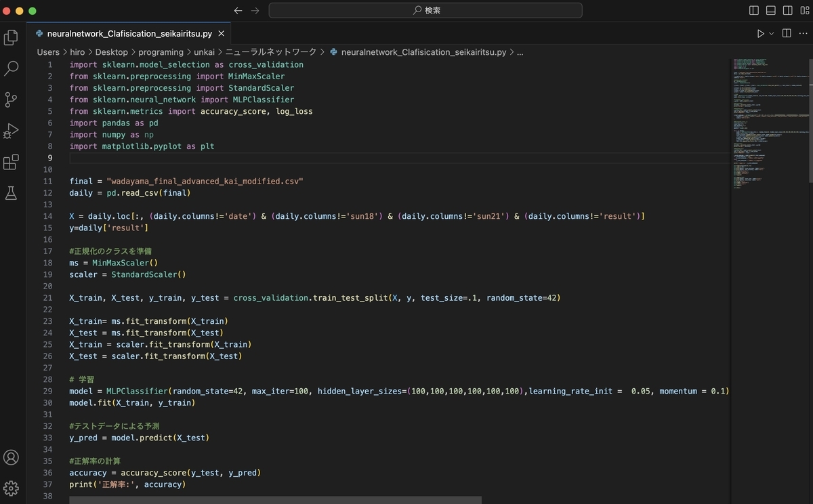Click y=daily['result'] line
The height and width of the screenshot is (504, 813).
pos(108,228)
